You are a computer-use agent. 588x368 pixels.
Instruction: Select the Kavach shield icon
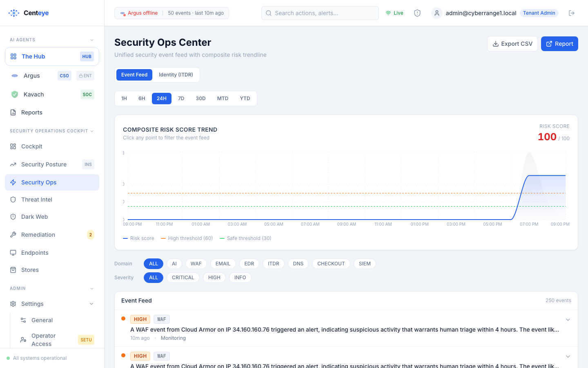point(15,94)
